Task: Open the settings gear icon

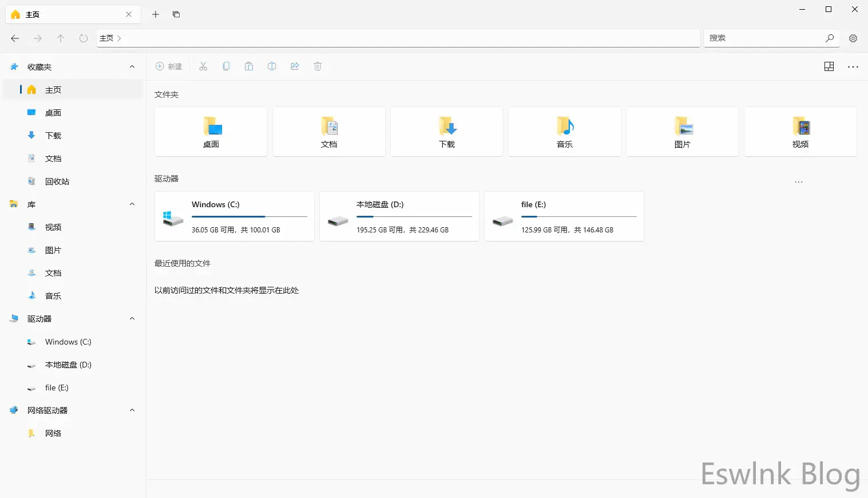Action: (853, 38)
